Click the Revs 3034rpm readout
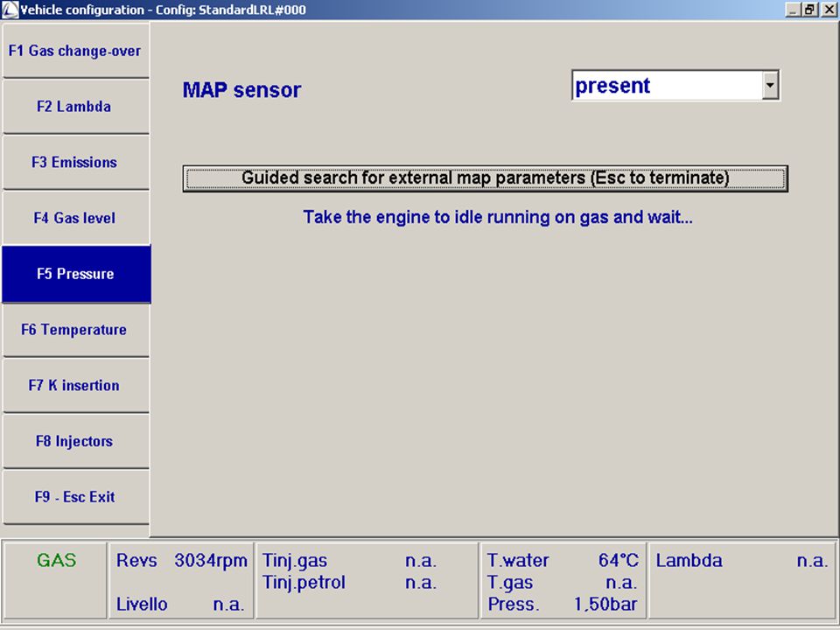Screen dimensions: 840x630 coord(182,560)
